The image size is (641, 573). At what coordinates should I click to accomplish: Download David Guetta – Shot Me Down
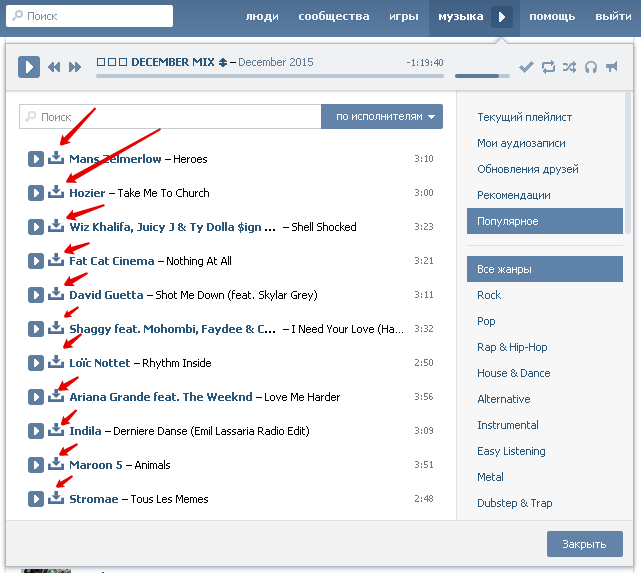click(56, 294)
